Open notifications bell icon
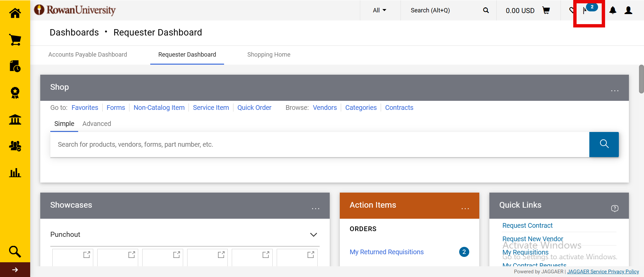 point(613,10)
